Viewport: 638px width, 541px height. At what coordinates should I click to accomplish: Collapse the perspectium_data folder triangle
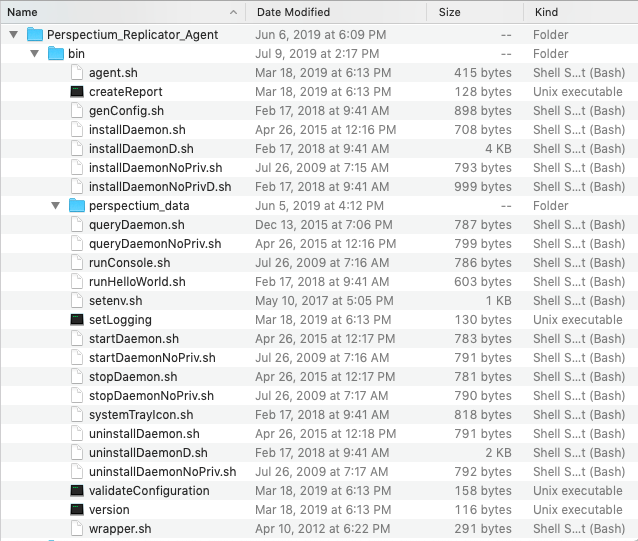click(x=56, y=206)
